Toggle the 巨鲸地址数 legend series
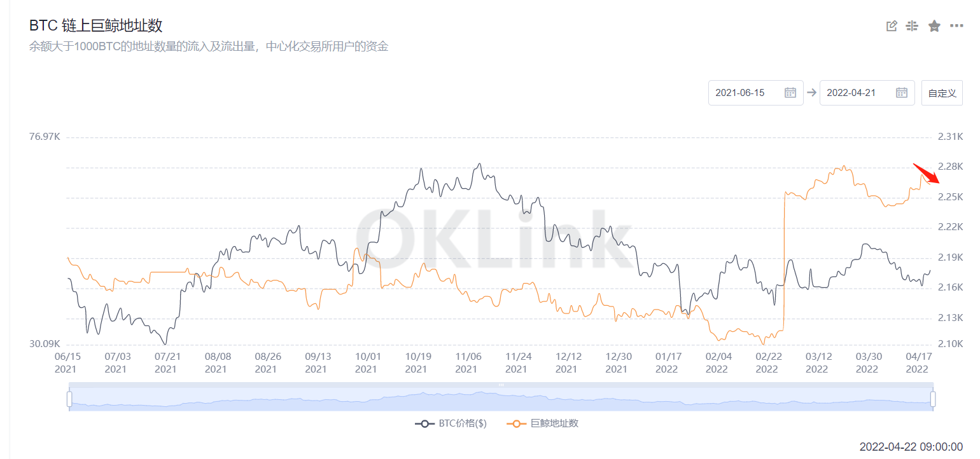The image size is (980, 459). coord(543,423)
